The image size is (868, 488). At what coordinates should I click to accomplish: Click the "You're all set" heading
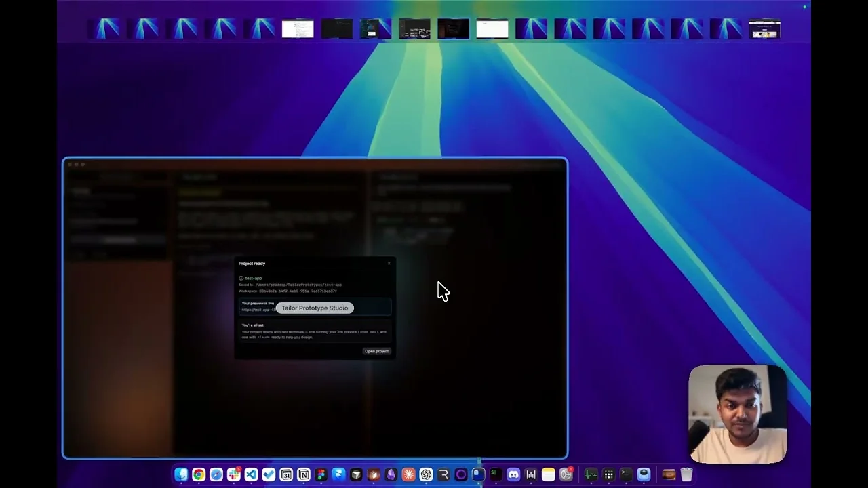tap(252, 325)
